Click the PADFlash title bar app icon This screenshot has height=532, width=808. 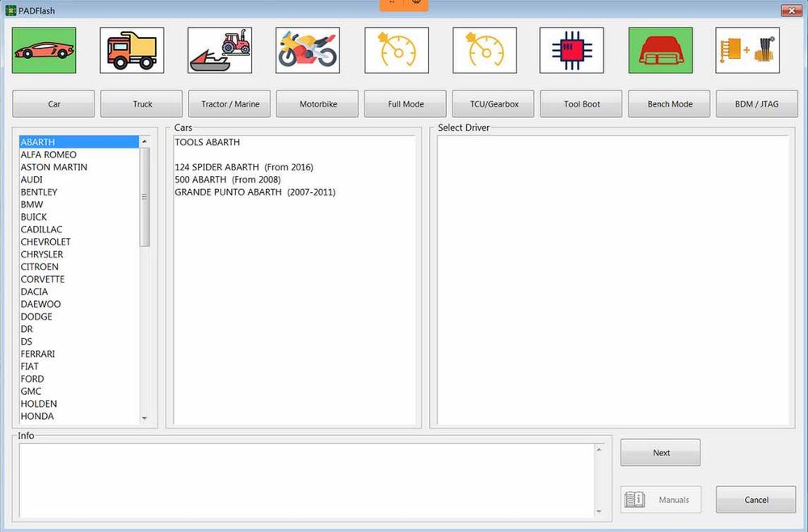tap(11, 10)
